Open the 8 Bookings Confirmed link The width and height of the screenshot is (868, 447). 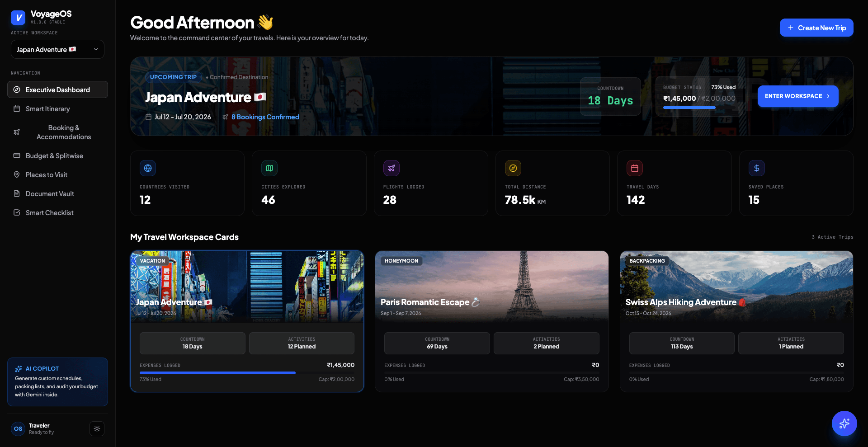tap(265, 117)
